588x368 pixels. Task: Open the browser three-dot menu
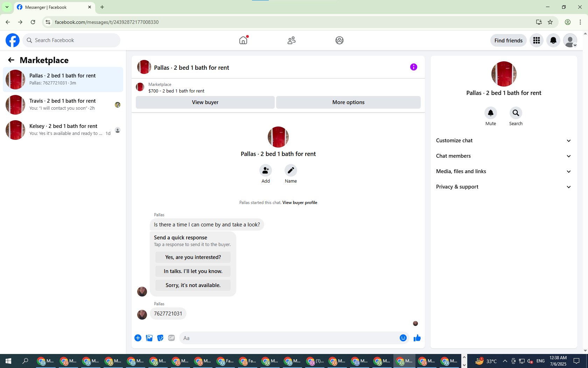[x=580, y=22]
